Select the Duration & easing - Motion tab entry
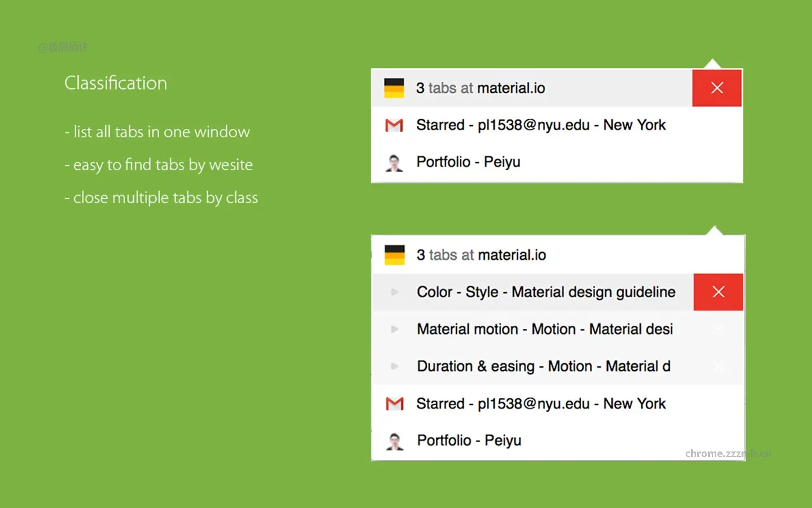The image size is (812, 508). pyautogui.click(x=543, y=366)
